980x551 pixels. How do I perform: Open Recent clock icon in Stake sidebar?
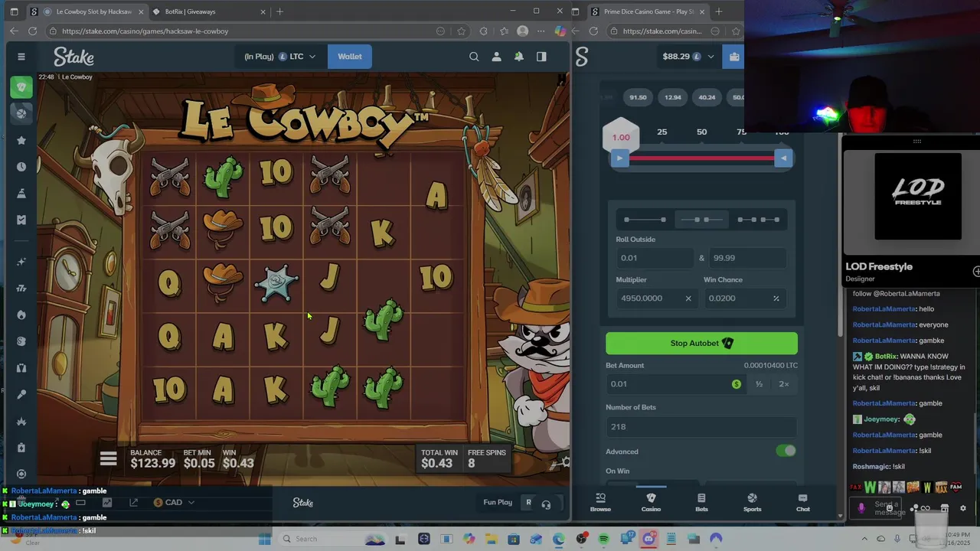tap(21, 167)
